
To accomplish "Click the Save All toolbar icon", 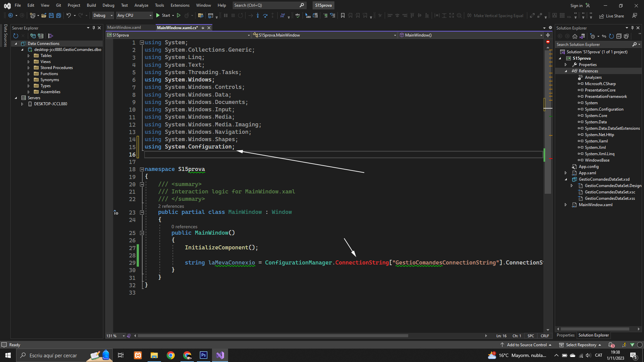I will coord(58,15).
